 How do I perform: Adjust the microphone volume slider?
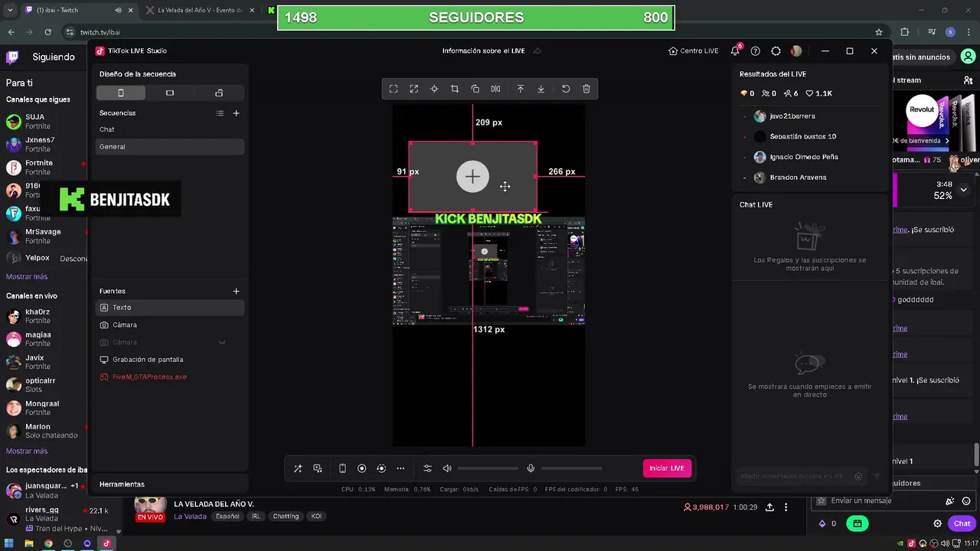pyautogui.click(x=571, y=468)
